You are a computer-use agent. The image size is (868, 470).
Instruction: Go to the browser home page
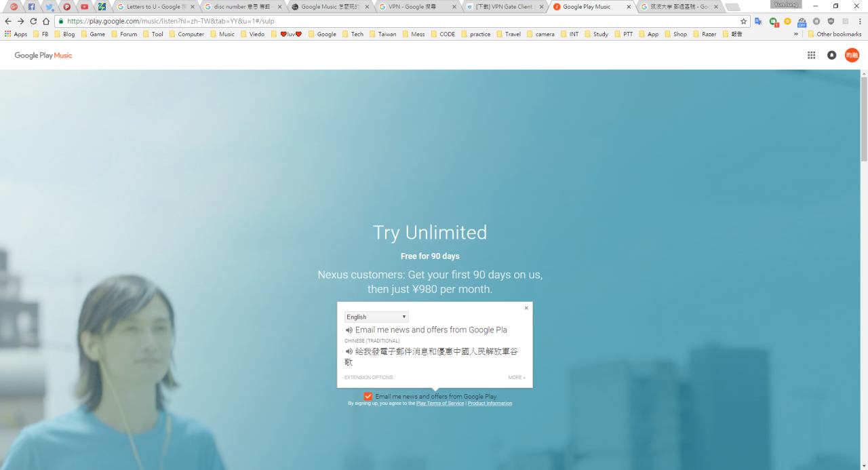[46, 21]
